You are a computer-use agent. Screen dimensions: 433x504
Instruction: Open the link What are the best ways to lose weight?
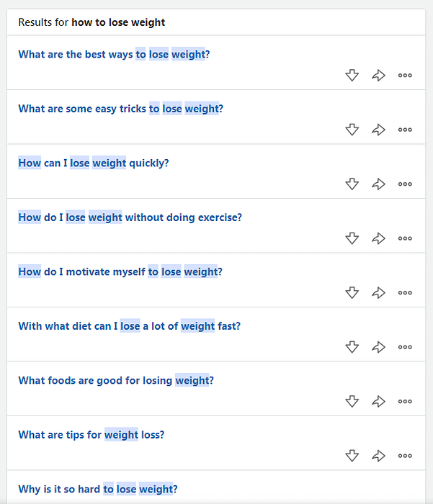point(114,54)
